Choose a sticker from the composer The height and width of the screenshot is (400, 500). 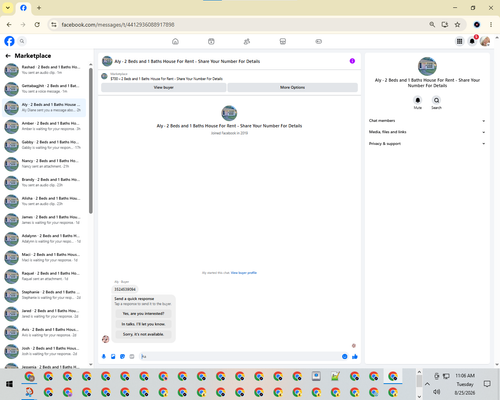point(122,357)
